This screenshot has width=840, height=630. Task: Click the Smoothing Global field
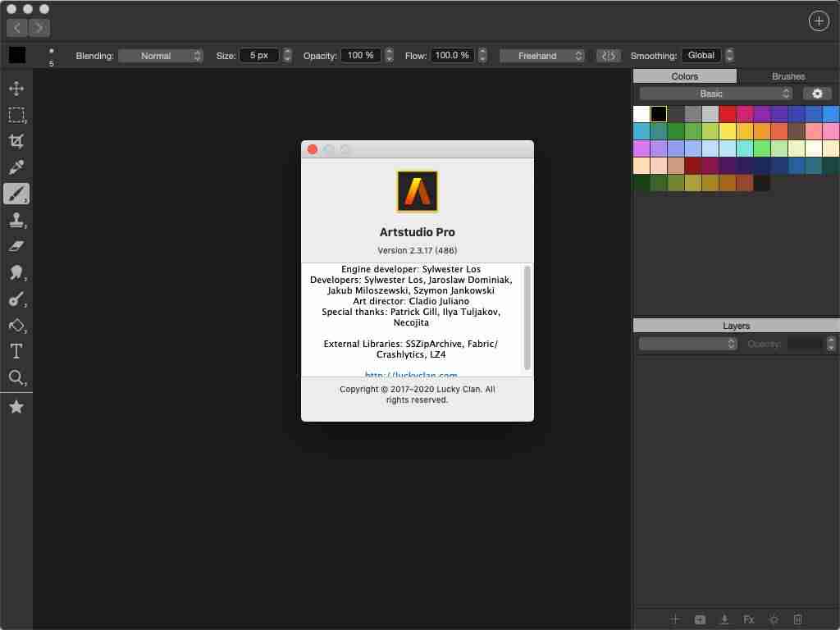[701, 55]
